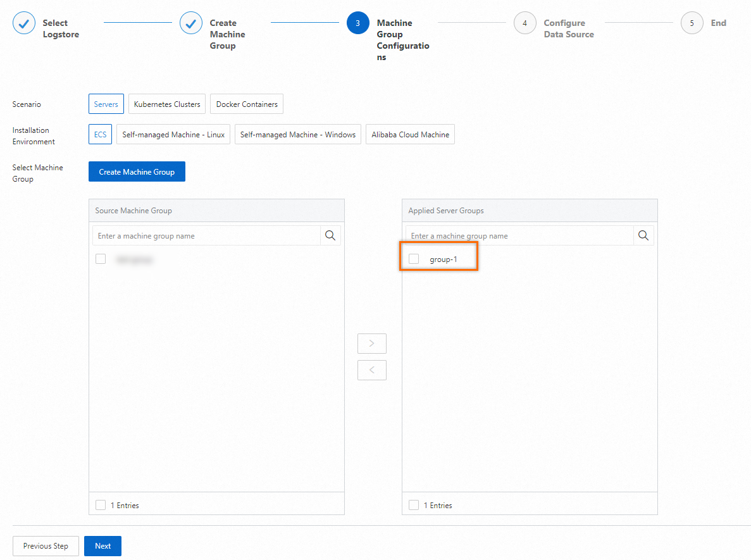Click the Select Logstore step label

(x=61, y=28)
